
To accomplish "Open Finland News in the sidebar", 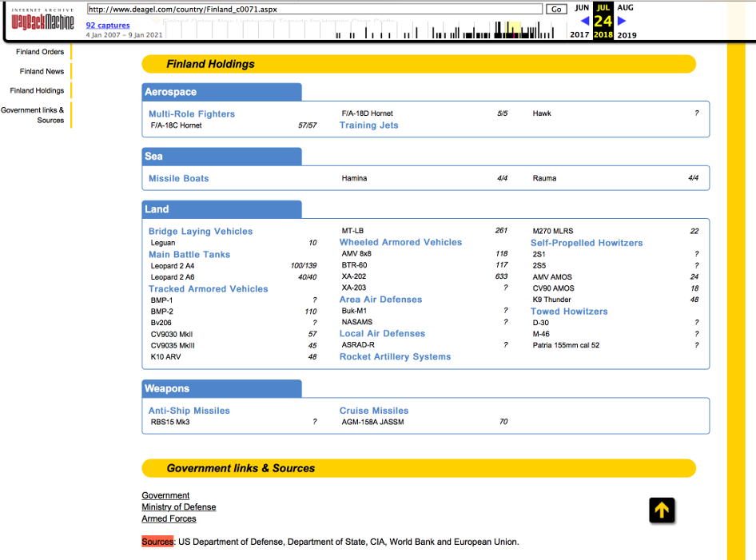I will click(42, 71).
